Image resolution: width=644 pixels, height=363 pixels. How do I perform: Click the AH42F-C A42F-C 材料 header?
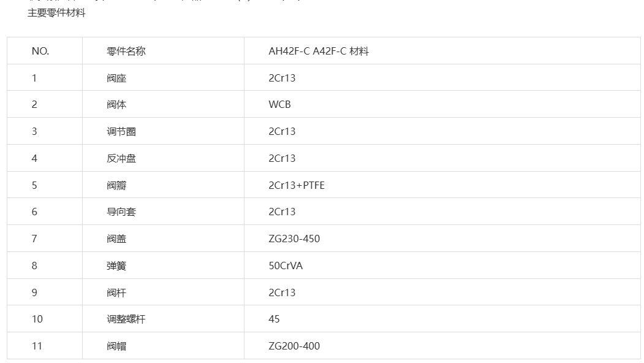tap(442, 51)
